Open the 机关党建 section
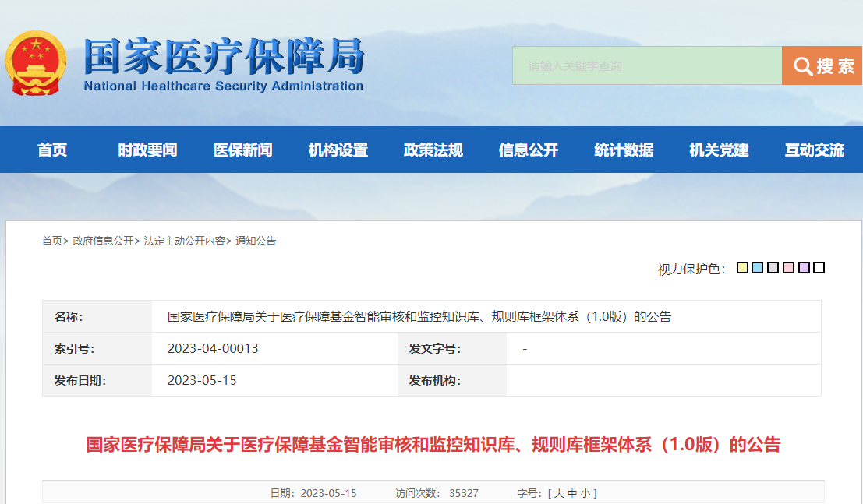Viewport: 863px width, 504px height. click(719, 150)
